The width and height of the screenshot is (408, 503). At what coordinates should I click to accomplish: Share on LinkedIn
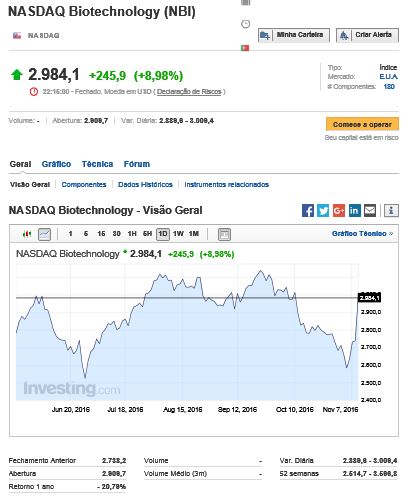pos(354,211)
